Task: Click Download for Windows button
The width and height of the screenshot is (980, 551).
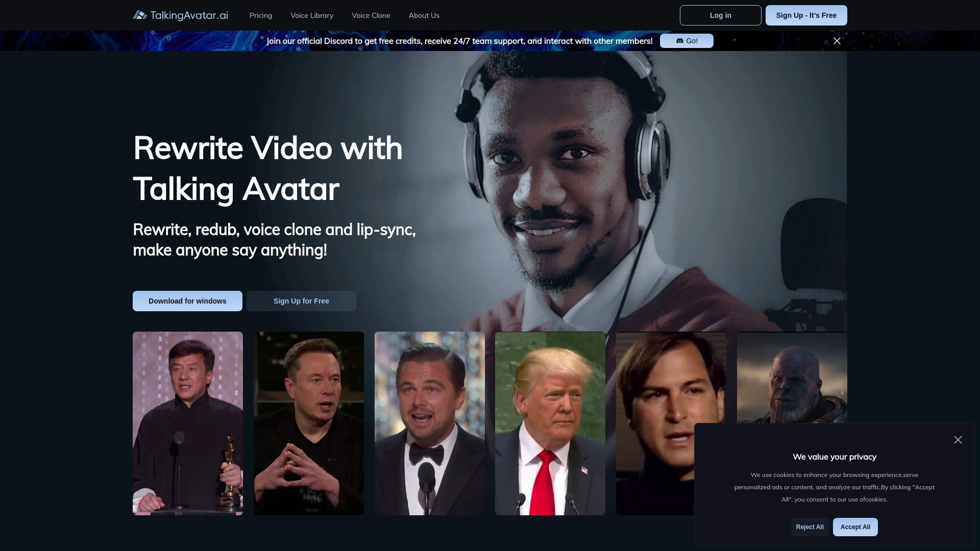Action: point(187,300)
